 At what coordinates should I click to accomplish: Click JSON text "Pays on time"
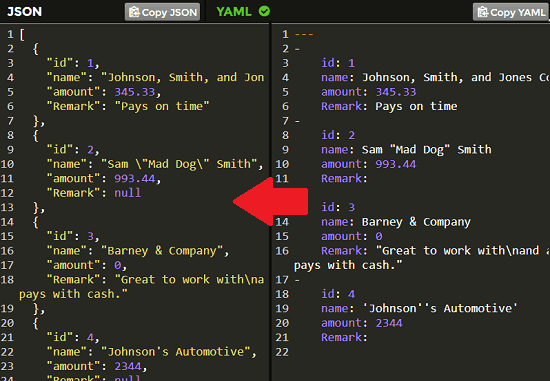(x=162, y=106)
